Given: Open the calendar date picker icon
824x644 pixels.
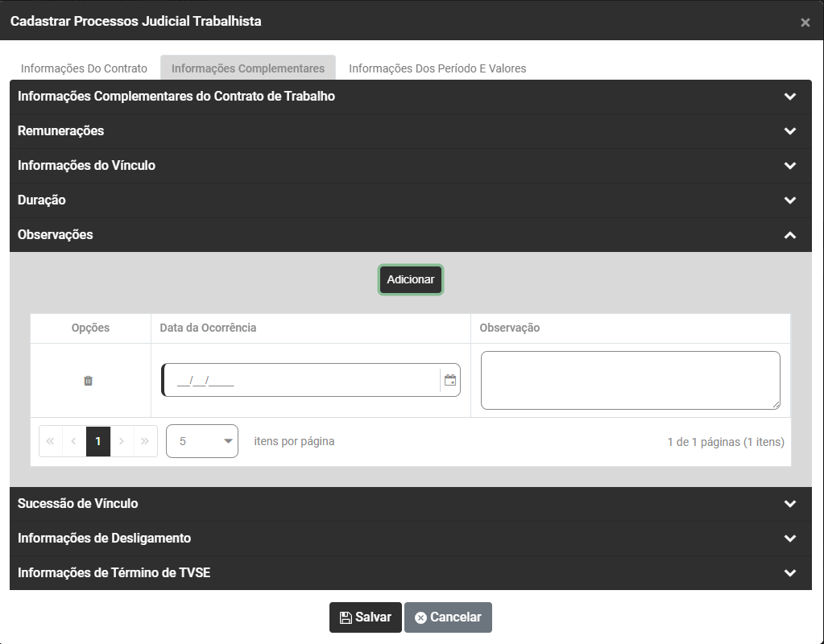Looking at the screenshot, I should tap(450, 381).
